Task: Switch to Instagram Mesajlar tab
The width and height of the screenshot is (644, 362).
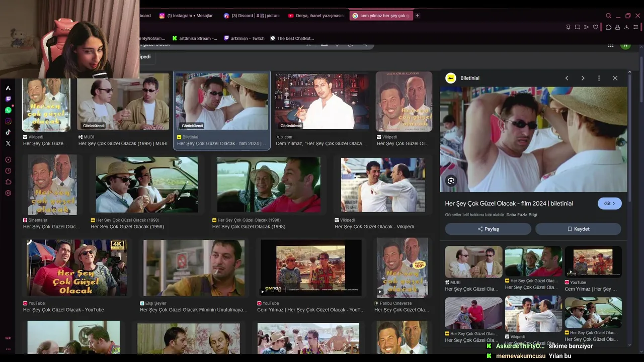Action: coord(186,16)
